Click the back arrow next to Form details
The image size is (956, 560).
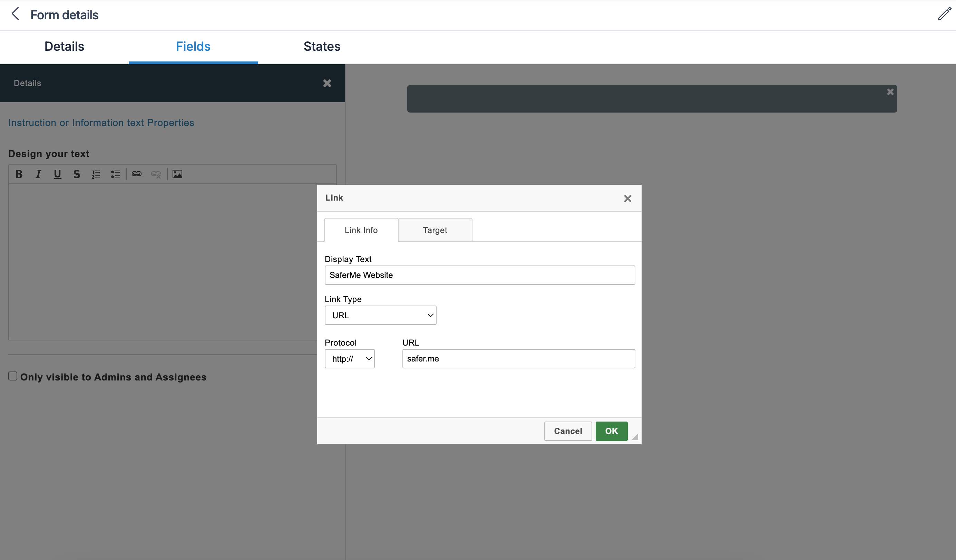tap(15, 14)
